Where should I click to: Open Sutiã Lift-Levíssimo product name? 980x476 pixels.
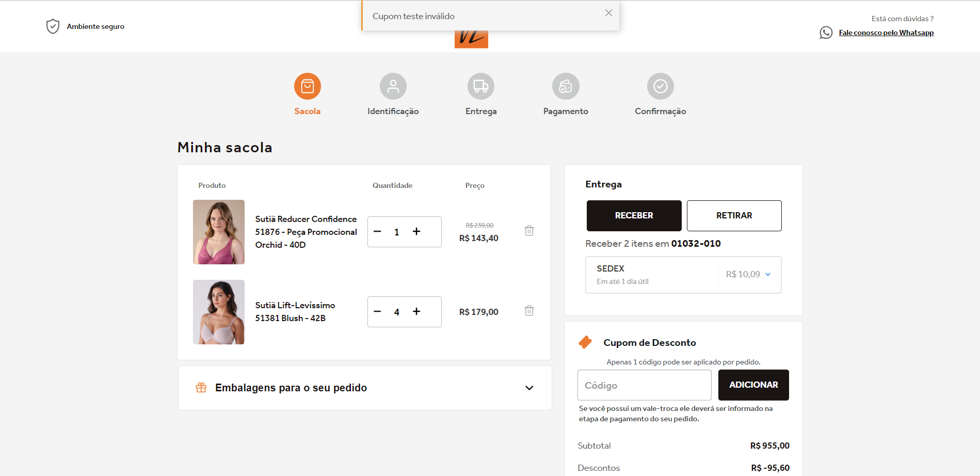click(x=295, y=312)
